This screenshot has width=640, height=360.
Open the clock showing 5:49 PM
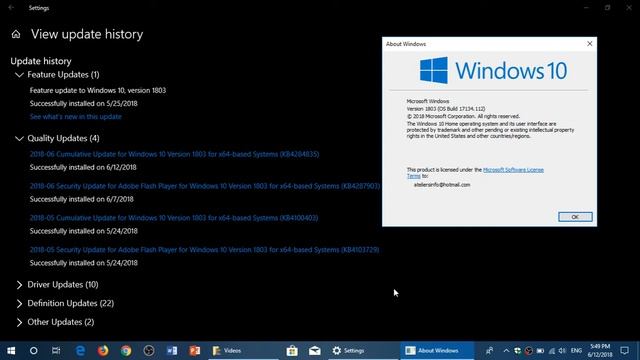600,351
